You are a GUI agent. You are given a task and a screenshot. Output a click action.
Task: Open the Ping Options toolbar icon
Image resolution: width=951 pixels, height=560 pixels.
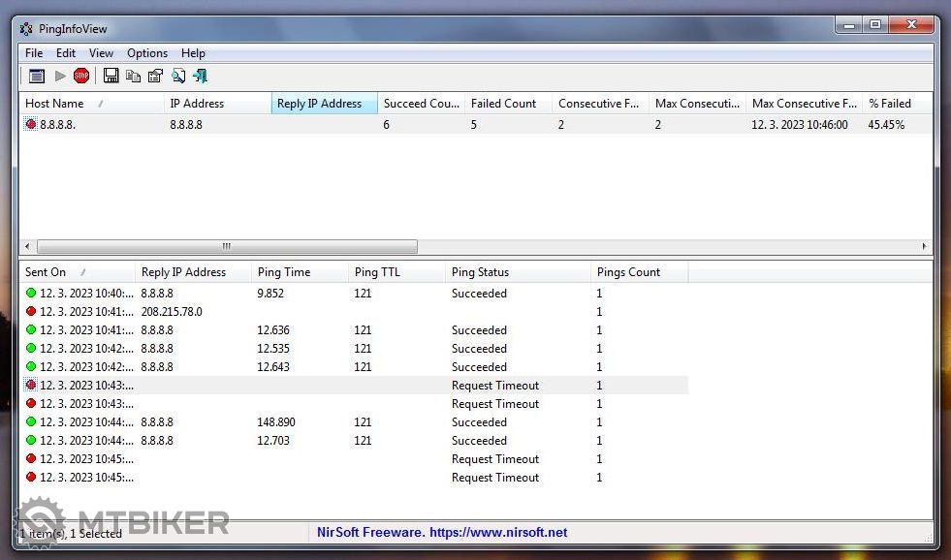(x=37, y=76)
